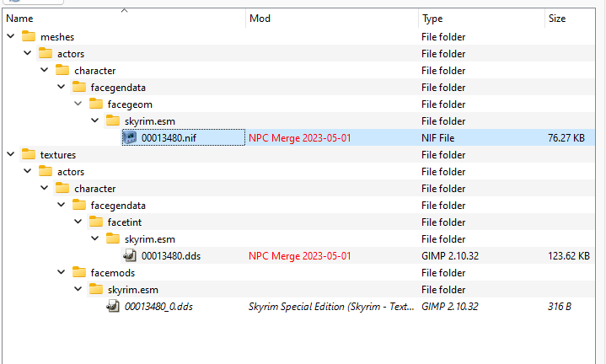This screenshot has height=364, width=606.
Task: Collapse the skyrim.esm chevron under facegeom
Action: (x=95, y=120)
